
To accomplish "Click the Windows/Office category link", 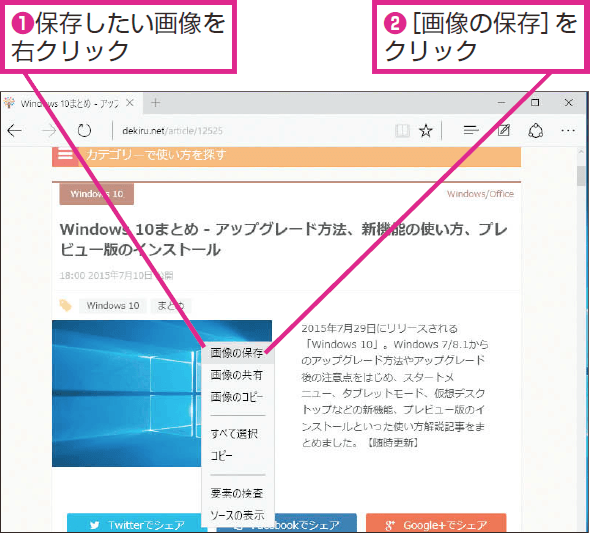I will pos(480,194).
